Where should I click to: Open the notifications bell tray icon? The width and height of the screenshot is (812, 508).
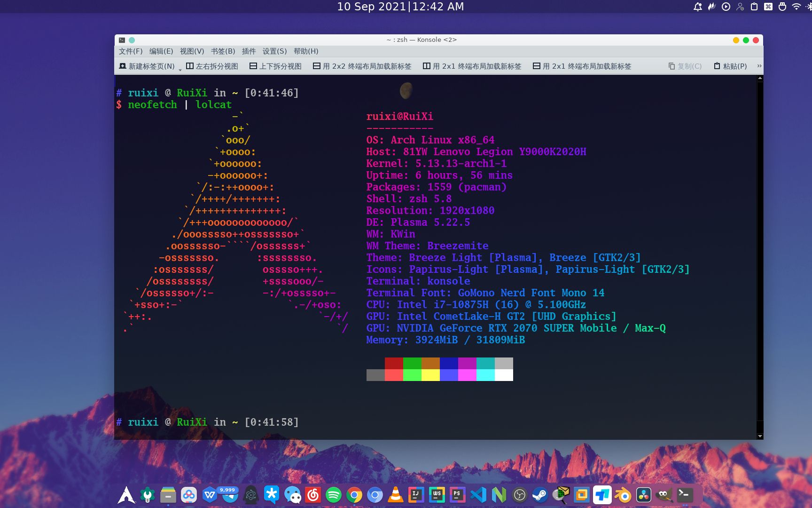[698, 7]
